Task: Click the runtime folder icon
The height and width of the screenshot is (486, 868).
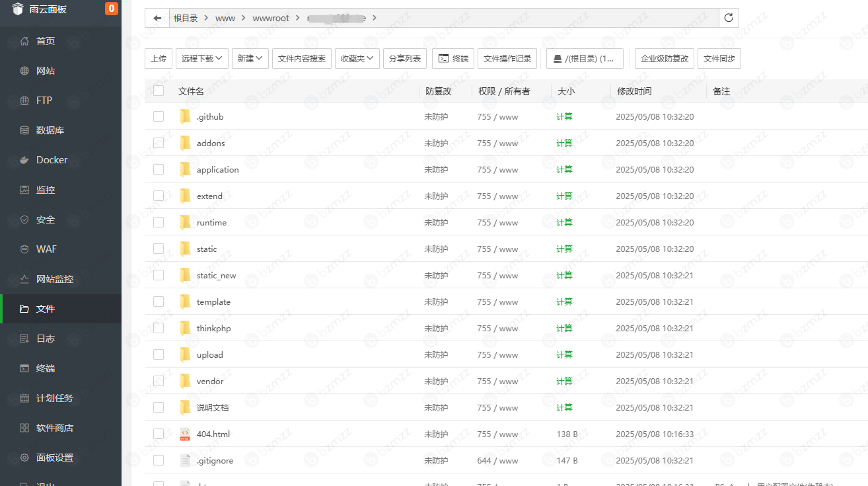Action: tap(185, 222)
